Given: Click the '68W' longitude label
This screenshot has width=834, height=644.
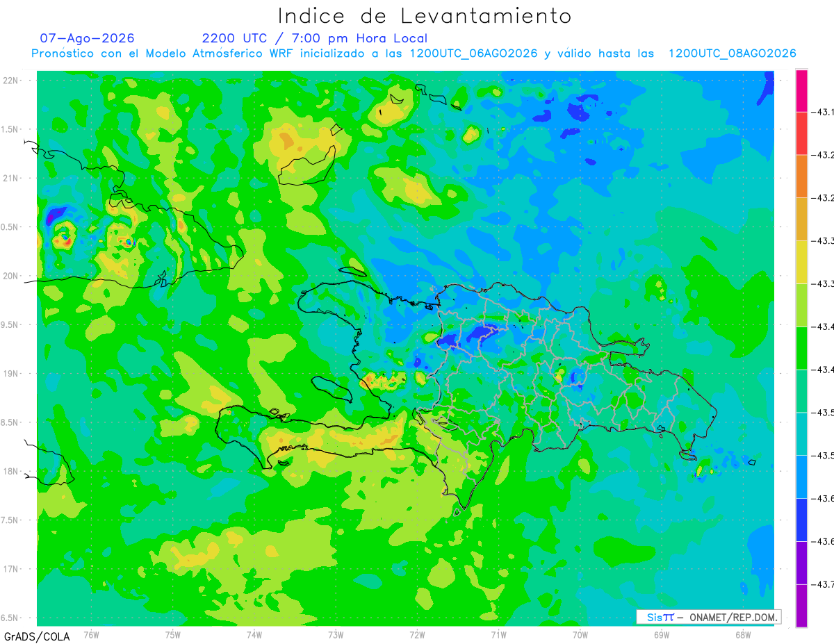Looking at the screenshot, I should 743,634.
